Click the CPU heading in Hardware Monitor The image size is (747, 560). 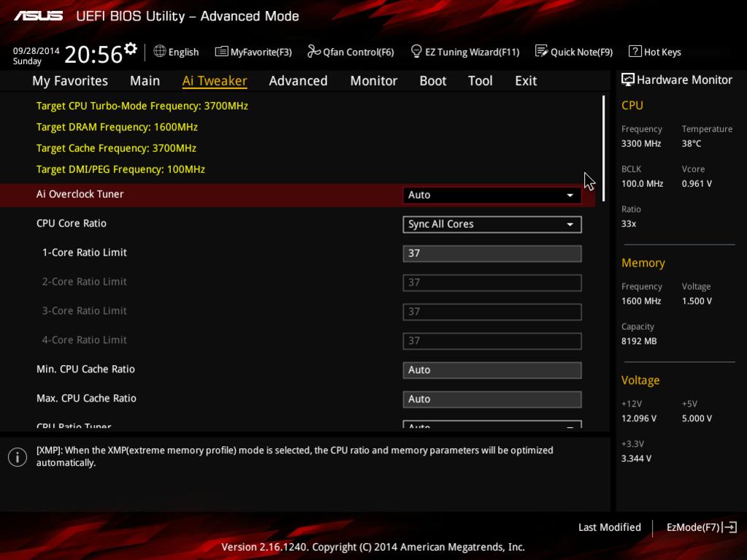(632, 105)
